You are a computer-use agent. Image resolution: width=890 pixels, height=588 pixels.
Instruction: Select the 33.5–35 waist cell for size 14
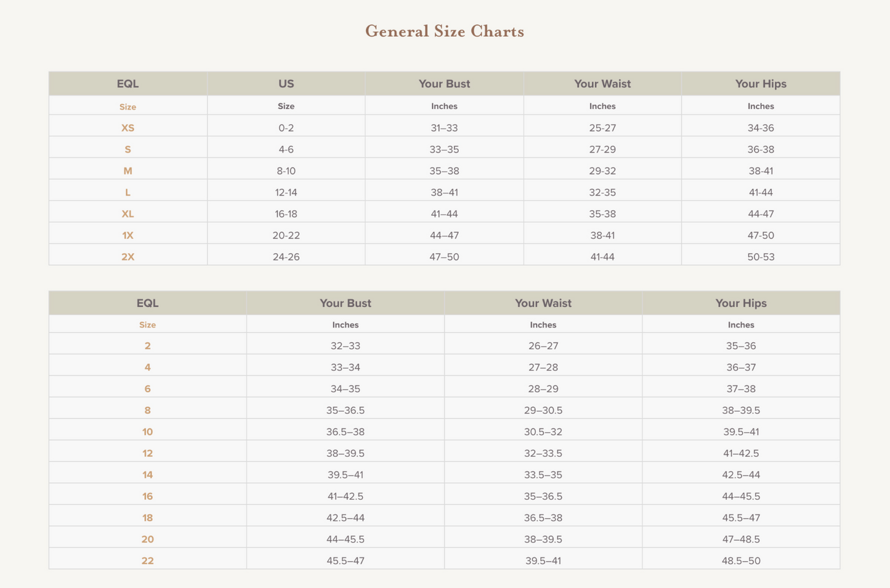pos(543,475)
